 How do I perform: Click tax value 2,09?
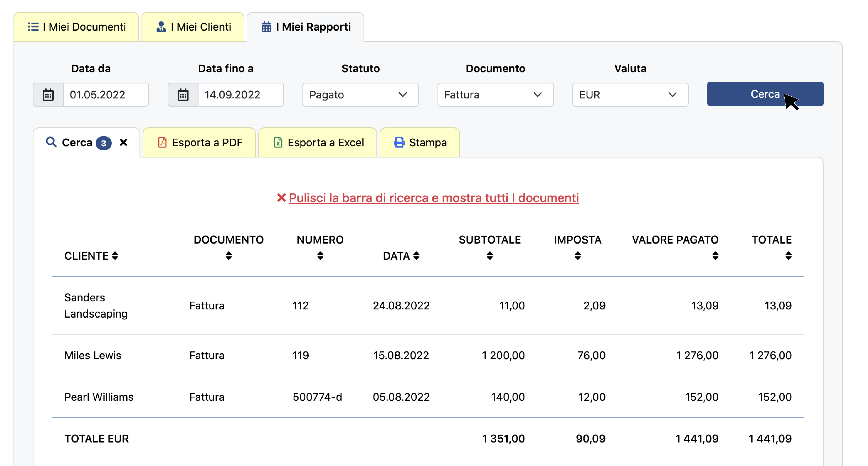594,306
